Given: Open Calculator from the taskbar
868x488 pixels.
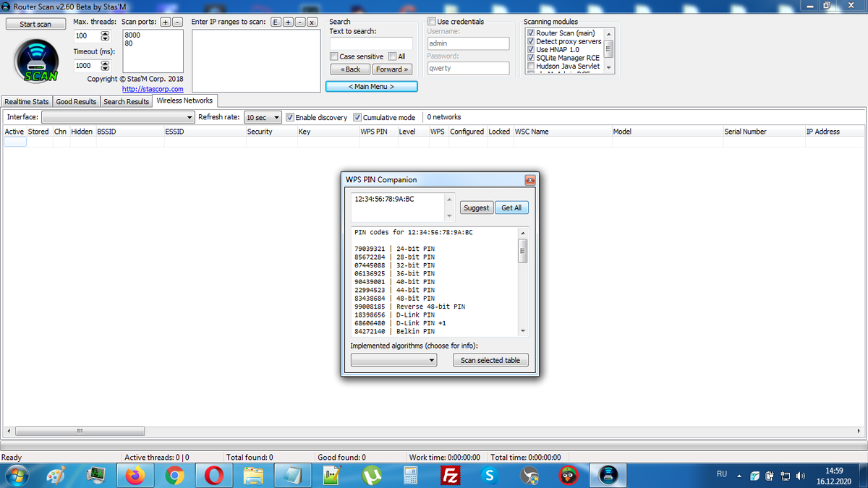Looking at the screenshot, I should tap(411, 475).
